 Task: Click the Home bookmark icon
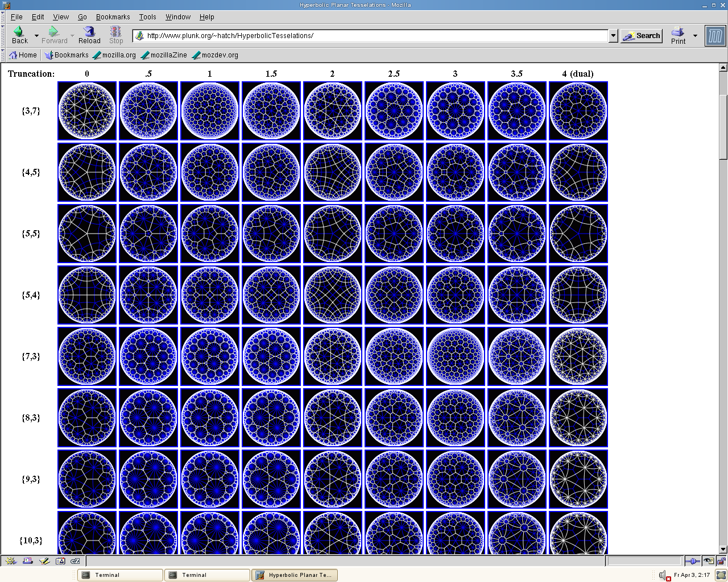pos(23,55)
